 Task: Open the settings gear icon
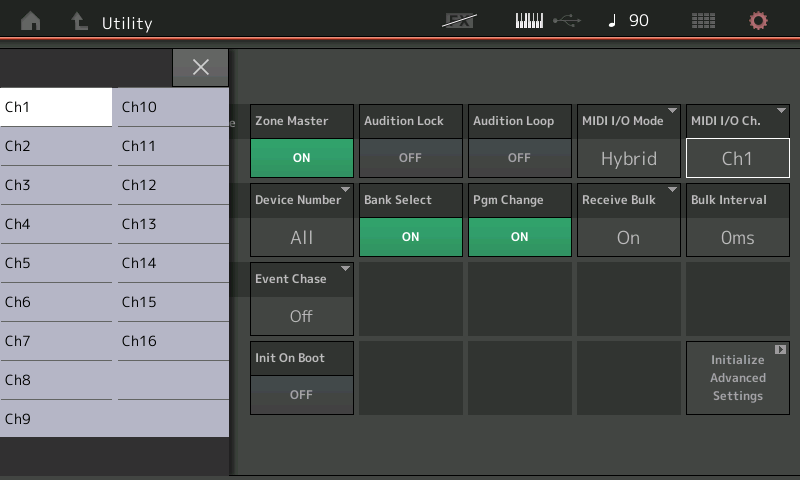[x=758, y=21]
